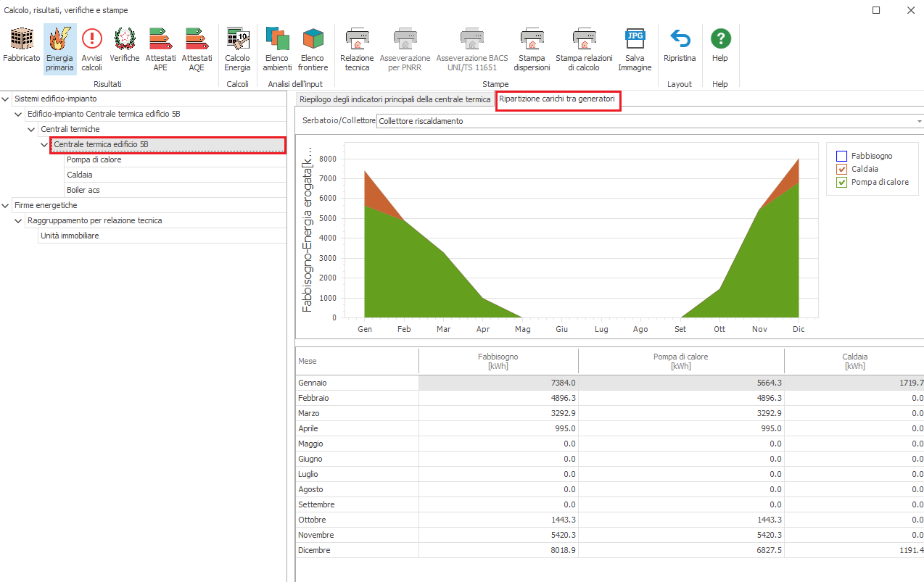
Task: Open the Serbatoio/Collettore dropdown
Action: pos(919,121)
